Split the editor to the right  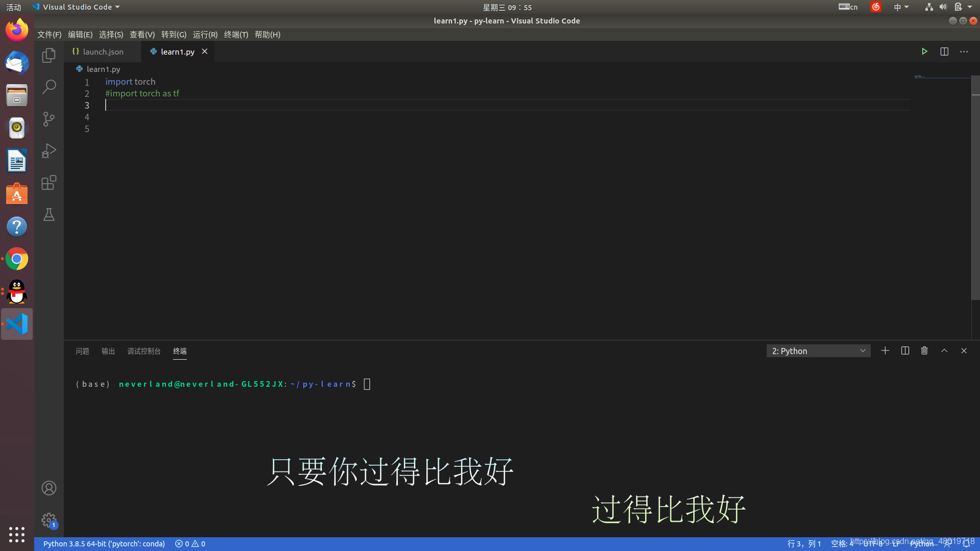[x=944, y=52]
